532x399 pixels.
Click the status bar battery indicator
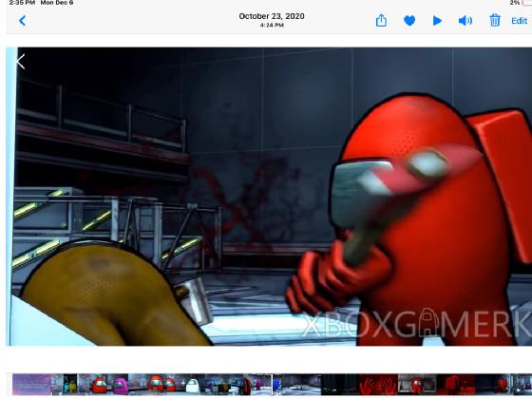(527, 3)
